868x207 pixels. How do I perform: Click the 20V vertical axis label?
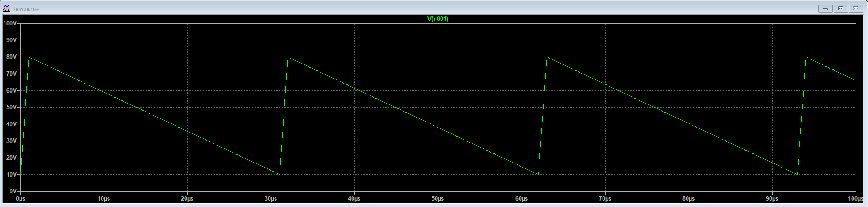pyautogui.click(x=12, y=158)
